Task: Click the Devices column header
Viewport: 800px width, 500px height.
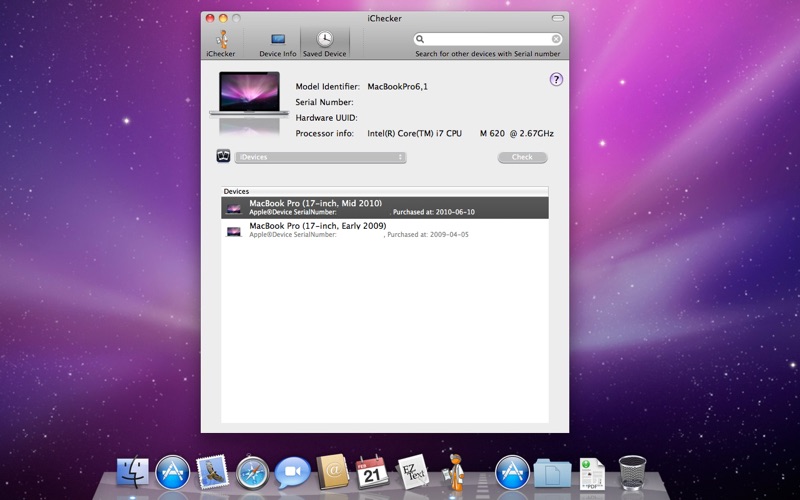Action: point(385,191)
